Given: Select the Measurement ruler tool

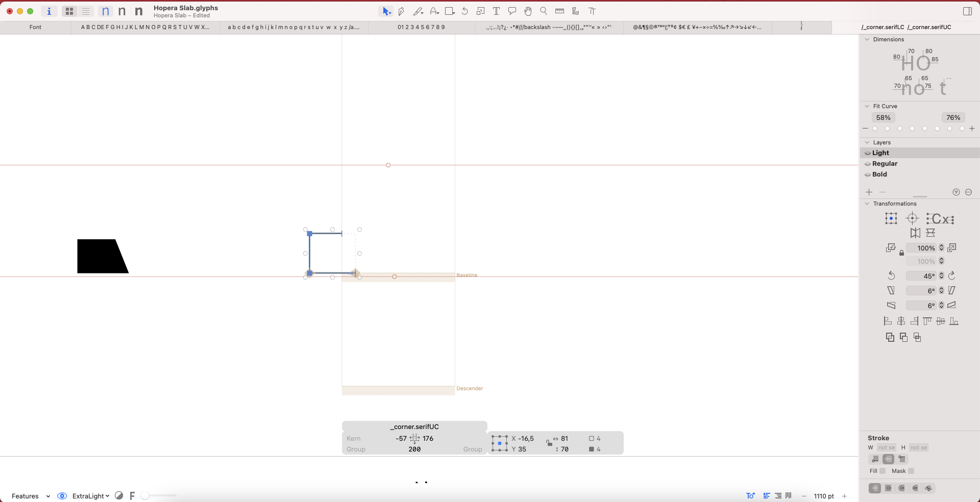Looking at the screenshot, I should 559,11.
